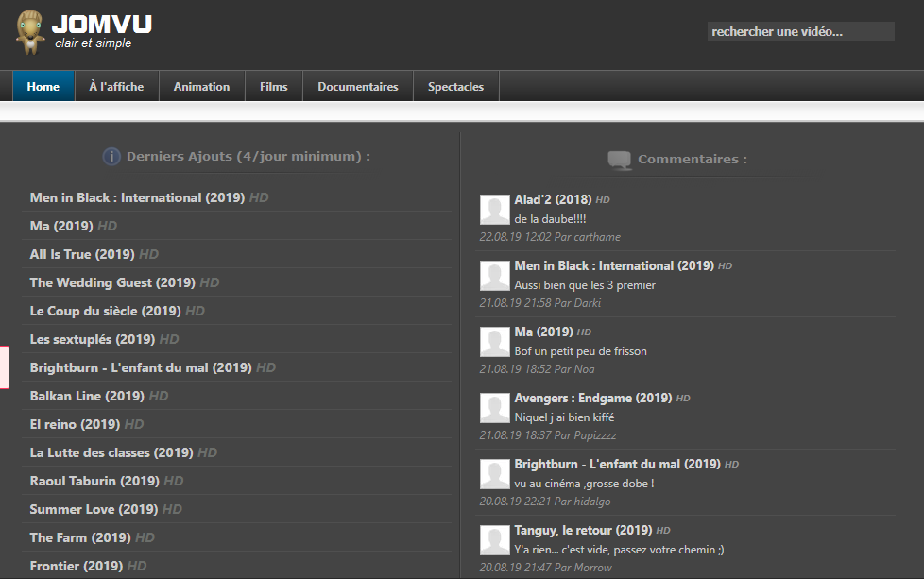Screen dimensions: 924x579
Task: Open Tanguy, le retour (2019) comment title
Action: [583, 530]
